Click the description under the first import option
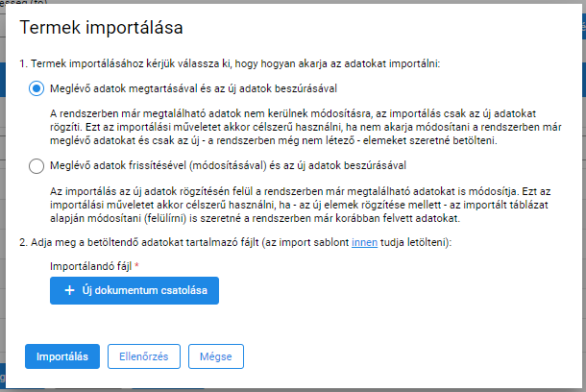 305,127
